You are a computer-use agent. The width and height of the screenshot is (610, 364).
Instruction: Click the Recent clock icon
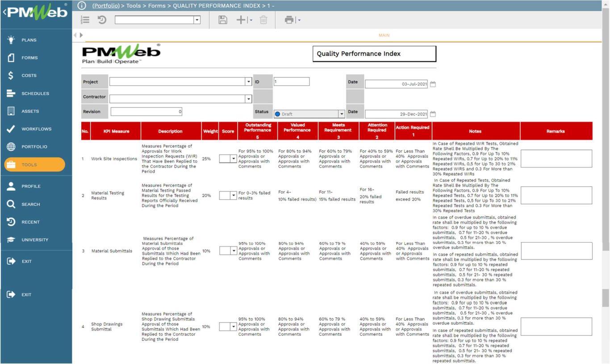tap(11, 222)
